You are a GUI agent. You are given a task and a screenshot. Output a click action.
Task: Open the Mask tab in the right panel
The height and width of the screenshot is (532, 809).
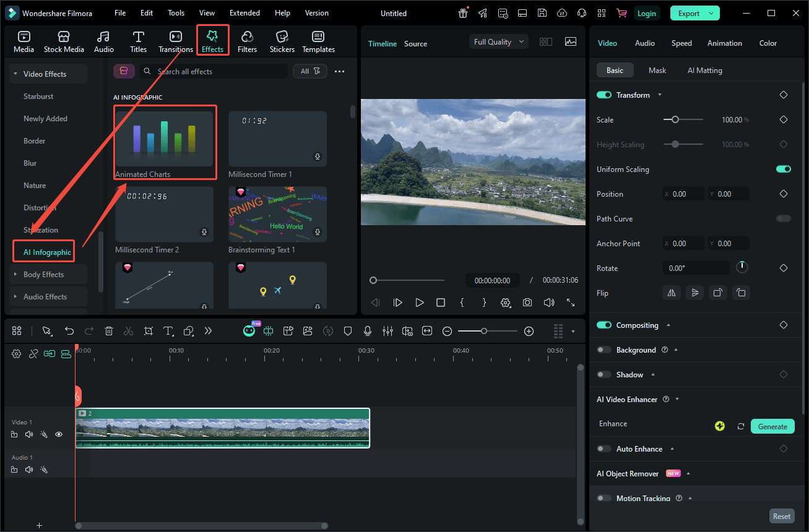(x=657, y=70)
